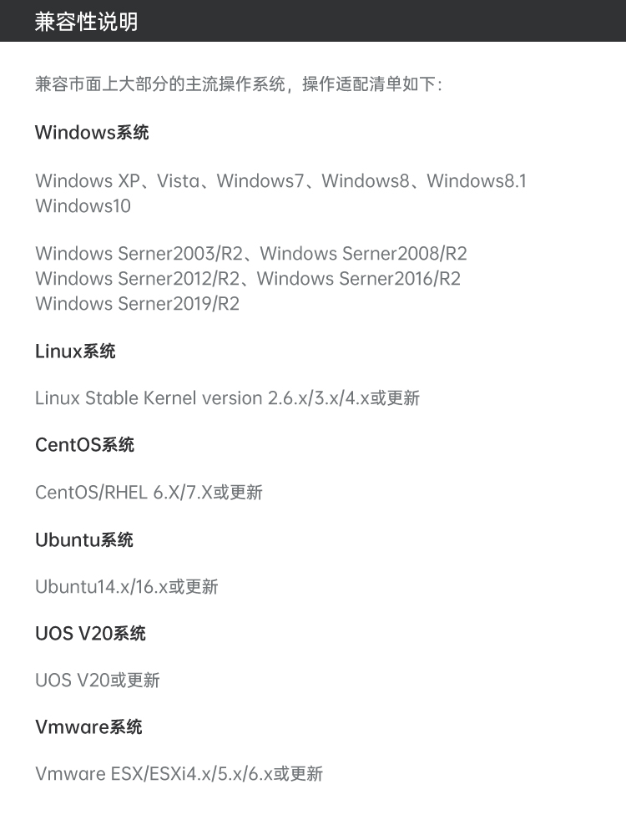Click the Vmware ESX/ESXi4.x/5.x/6.x text

tap(179, 773)
